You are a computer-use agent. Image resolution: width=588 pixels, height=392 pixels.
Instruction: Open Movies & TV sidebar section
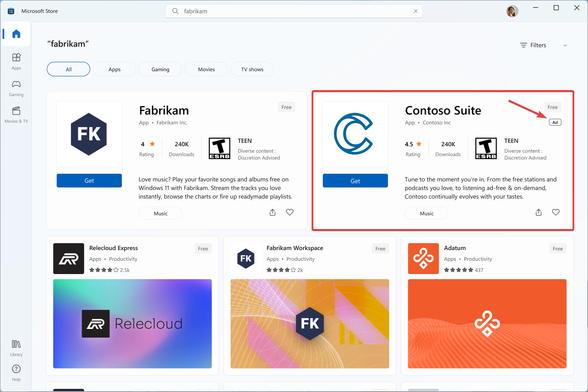click(16, 115)
